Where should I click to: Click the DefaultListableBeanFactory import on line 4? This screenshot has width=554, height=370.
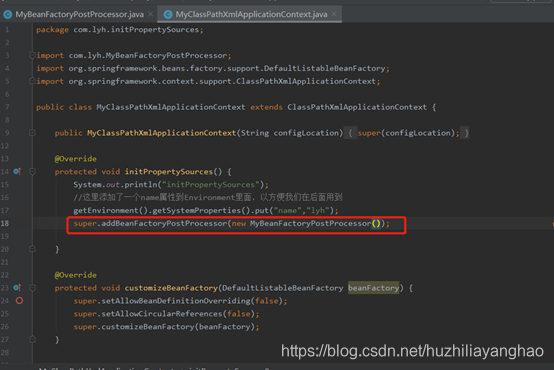tap(227, 68)
